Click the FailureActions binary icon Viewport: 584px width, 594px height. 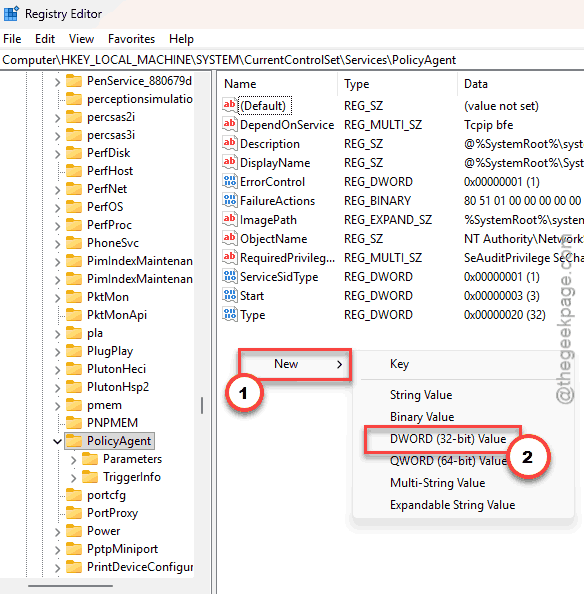(230, 200)
